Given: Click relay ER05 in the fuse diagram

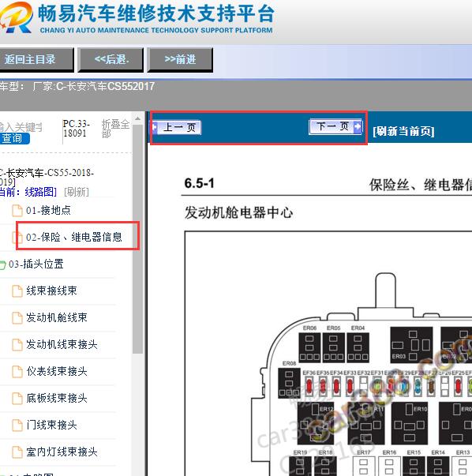Looking at the screenshot, I should point(333,347).
